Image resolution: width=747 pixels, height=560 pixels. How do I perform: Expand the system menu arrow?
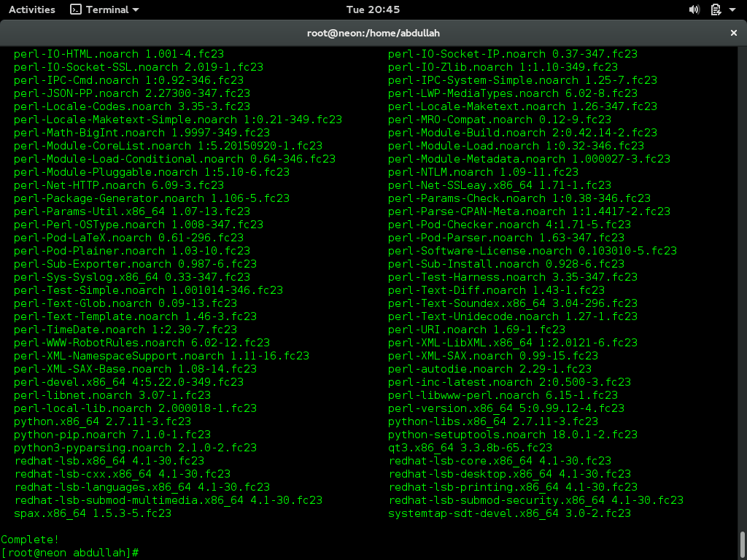tap(732, 9)
